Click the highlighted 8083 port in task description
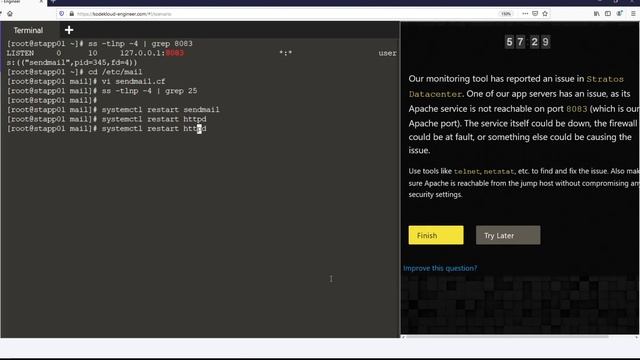640x360 pixels. 576,109
